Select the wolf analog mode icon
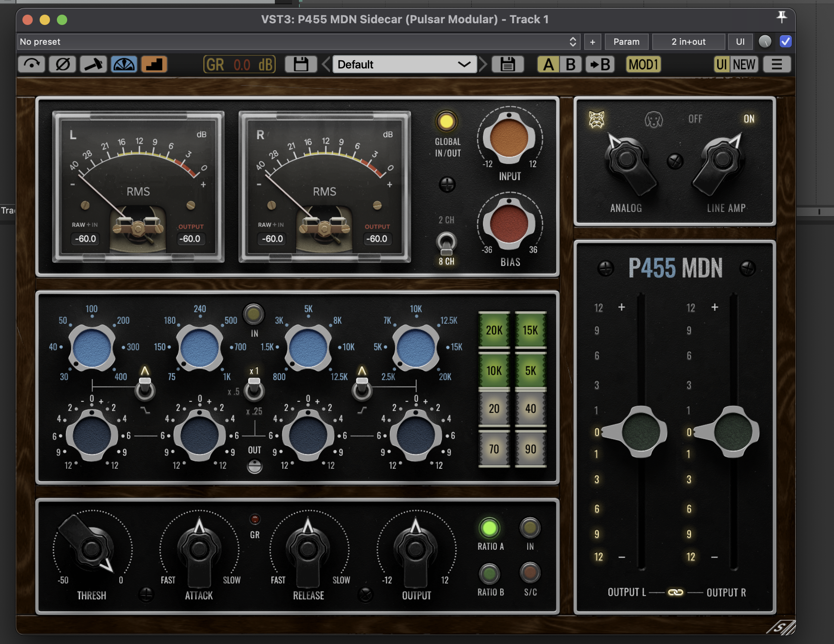 [x=596, y=119]
